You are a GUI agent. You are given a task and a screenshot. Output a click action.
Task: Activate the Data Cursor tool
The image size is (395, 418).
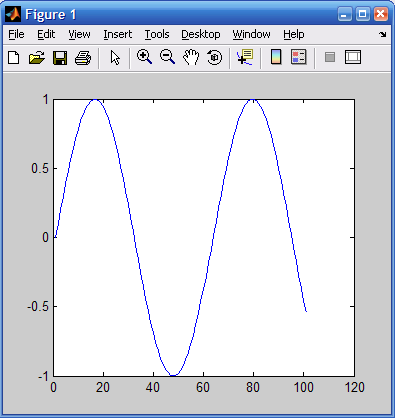[x=245, y=57]
